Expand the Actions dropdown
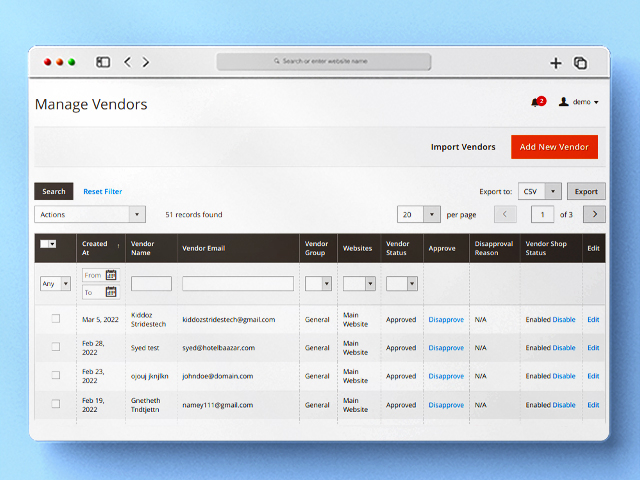This screenshot has width=640, height=480. coord(90,214)
